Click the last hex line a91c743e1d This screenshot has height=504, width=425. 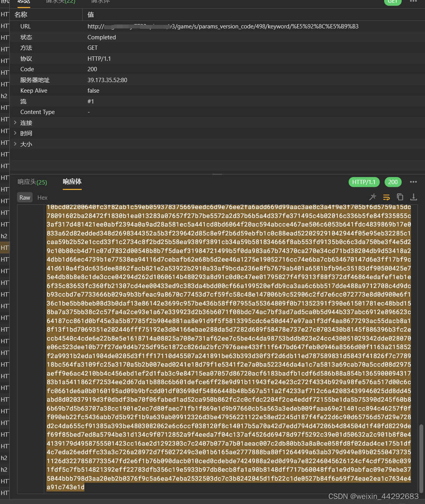(x=65, y=487)
